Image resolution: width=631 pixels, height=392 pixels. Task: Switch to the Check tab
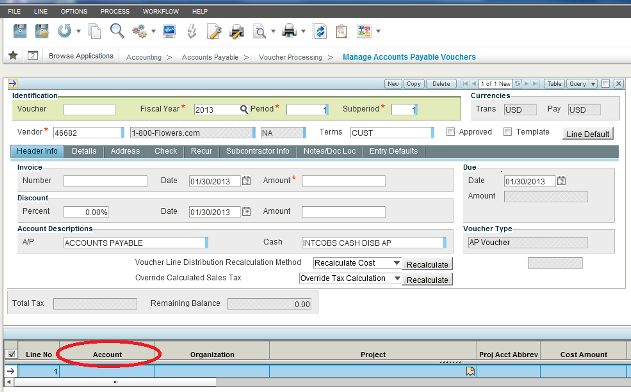click(x=166, y=151)
